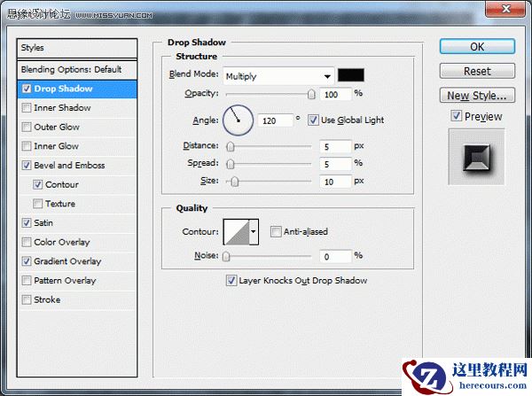Click the Angle value field

[275, 120]
